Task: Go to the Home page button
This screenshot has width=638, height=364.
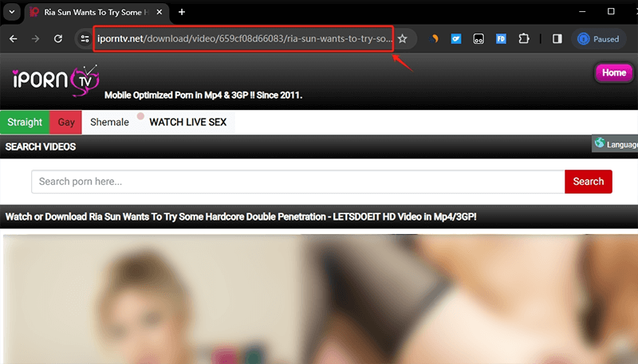Action: point(613,72)
